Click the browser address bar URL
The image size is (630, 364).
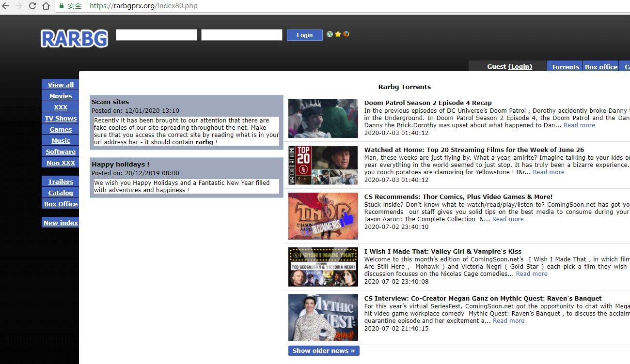[143, 6]
